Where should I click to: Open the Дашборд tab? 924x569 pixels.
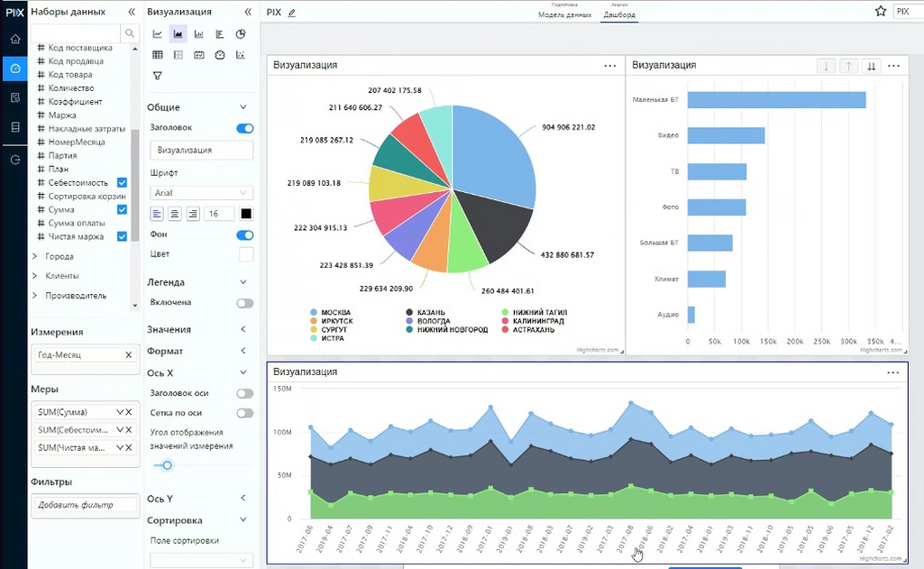tap(619, 15)
